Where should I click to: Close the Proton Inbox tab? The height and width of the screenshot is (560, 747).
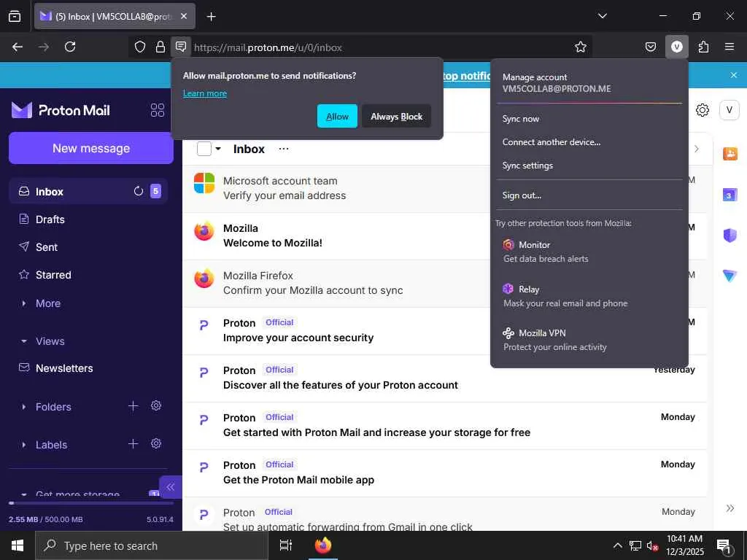pos(184,16)
